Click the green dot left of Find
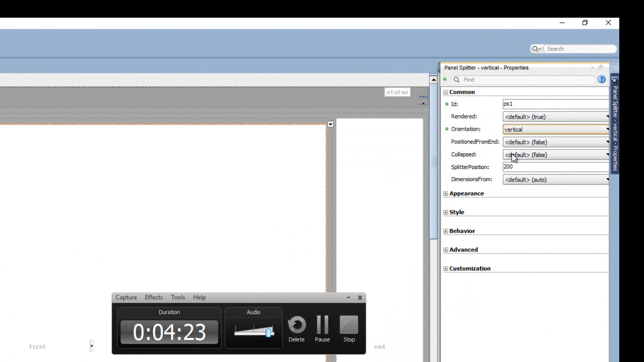The width and height of the screenshot is (644, 362). pyautogui.click(x=445, y=79)
